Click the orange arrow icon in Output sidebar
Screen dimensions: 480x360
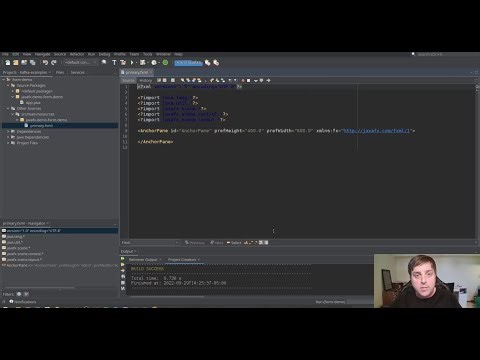[x=123, y=270]
